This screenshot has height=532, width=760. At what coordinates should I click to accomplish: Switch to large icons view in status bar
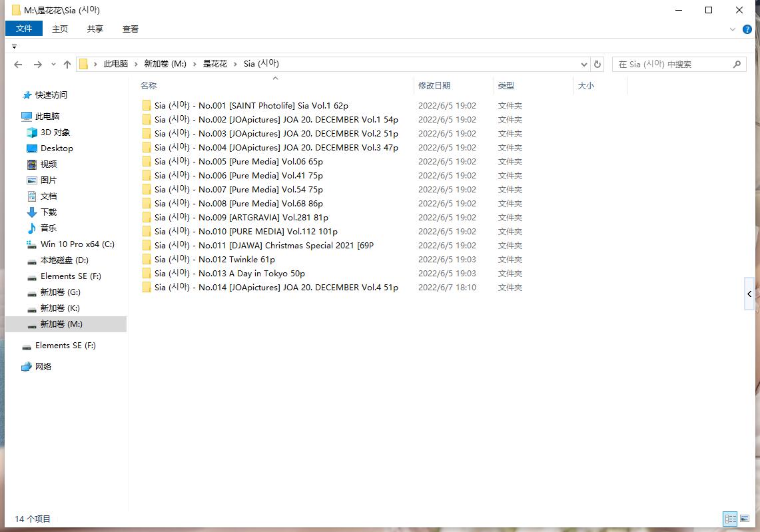click(x=745, y=519)
